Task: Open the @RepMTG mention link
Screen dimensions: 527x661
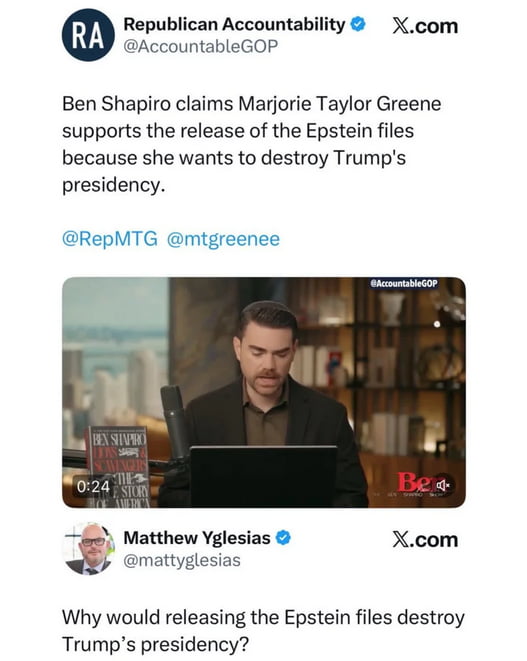Action: pos(110,239)
